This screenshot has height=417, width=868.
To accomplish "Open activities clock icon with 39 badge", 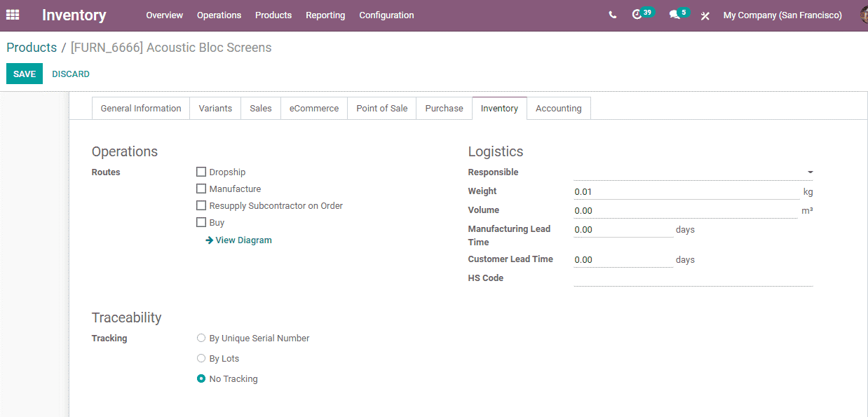I will tap(642, 14).
